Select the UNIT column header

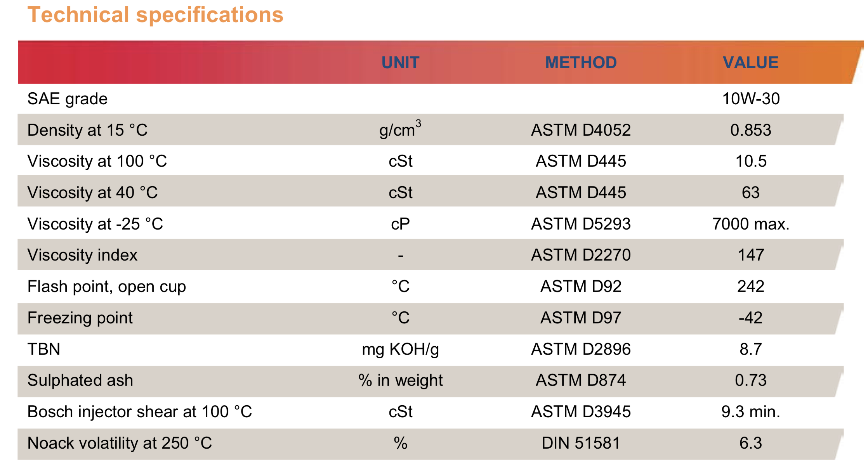point(400,62)
